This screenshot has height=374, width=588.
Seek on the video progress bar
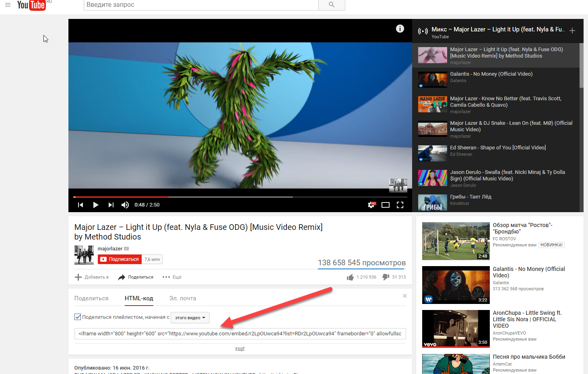[240, 197]
